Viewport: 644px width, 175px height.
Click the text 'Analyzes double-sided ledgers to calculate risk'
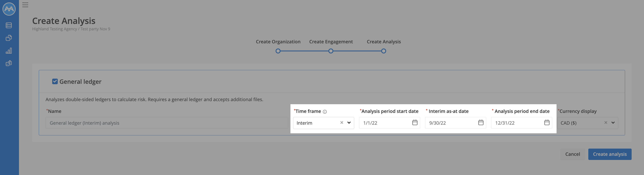pyautogui.click(x=96, y=99)
